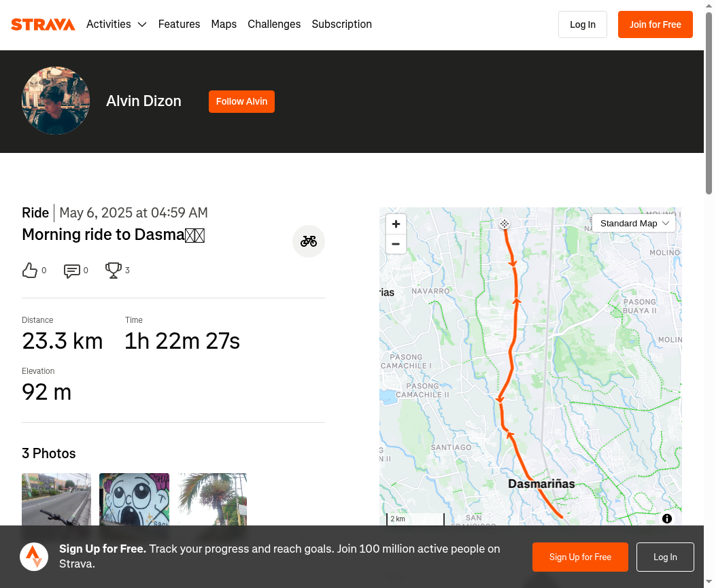Viewport: 714px width, 588px height.
Task: Open Alvin Dizon's profile picture
Action: [56, 101]
